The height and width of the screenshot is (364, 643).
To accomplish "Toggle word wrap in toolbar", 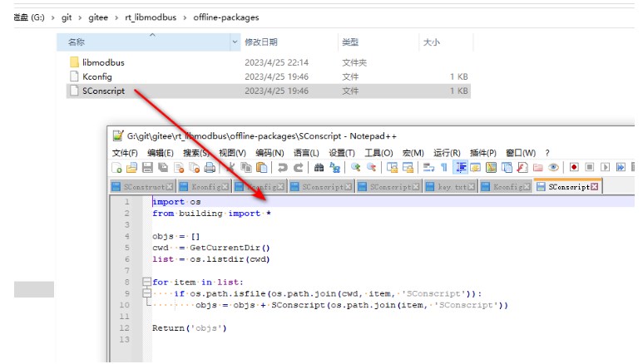I will 428,168.
